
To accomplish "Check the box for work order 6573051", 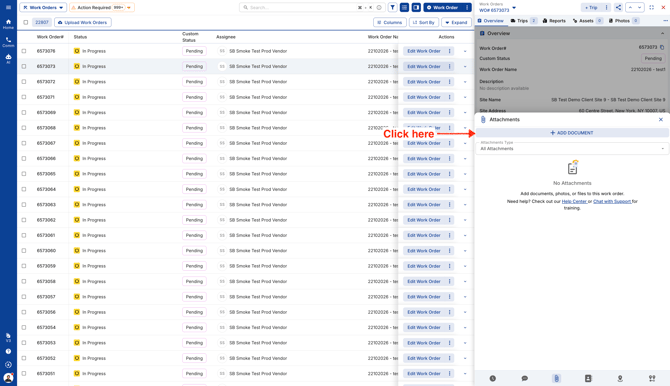I will 24,374.
